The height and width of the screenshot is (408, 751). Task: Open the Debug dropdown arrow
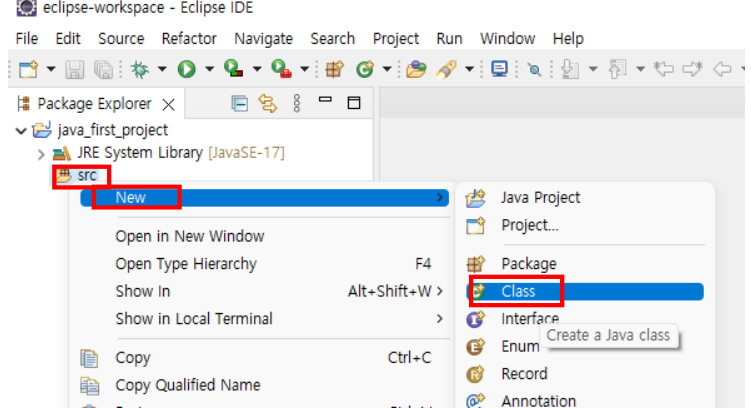point(162,69)
